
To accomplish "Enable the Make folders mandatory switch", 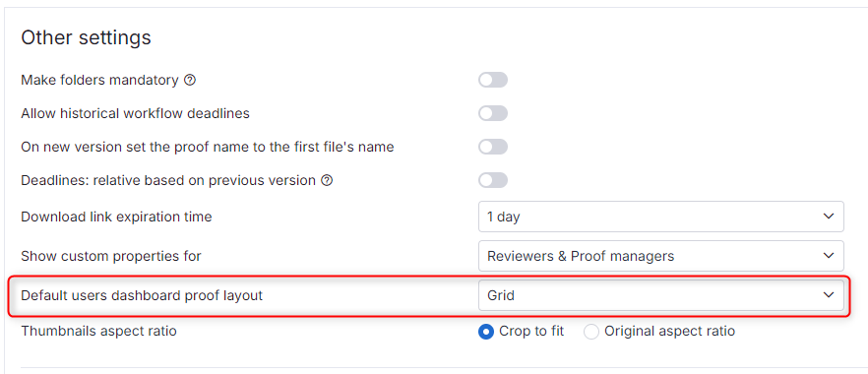I will (493, 81).
